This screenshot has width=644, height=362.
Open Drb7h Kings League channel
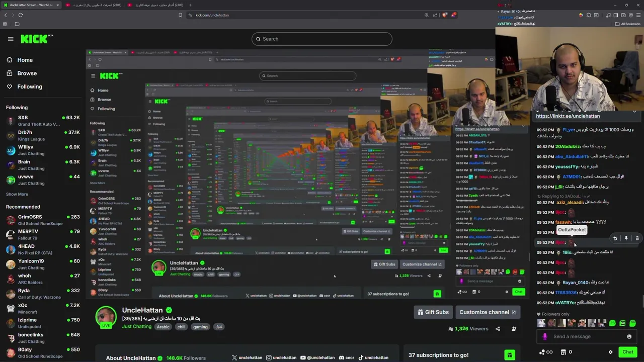click(42, 136)
